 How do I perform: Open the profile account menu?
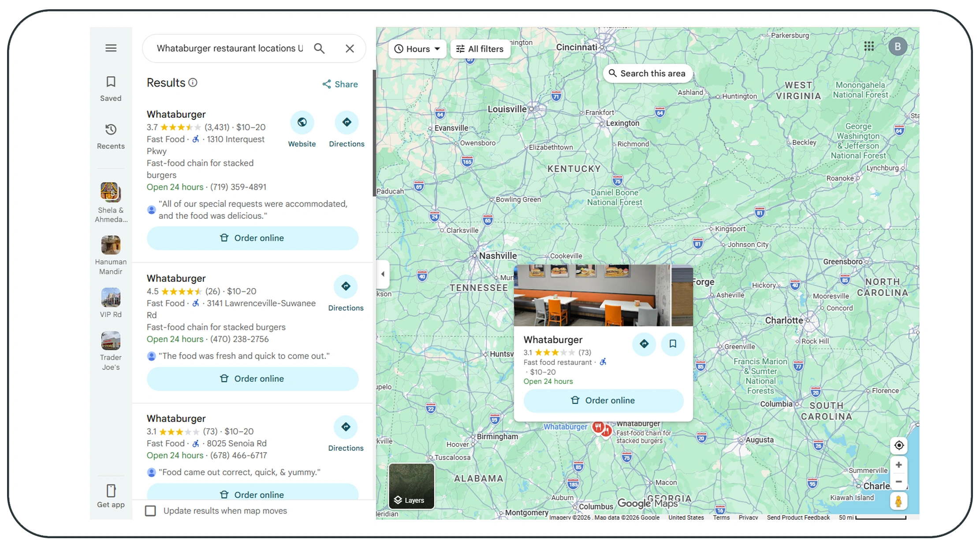tap(898, 46)
